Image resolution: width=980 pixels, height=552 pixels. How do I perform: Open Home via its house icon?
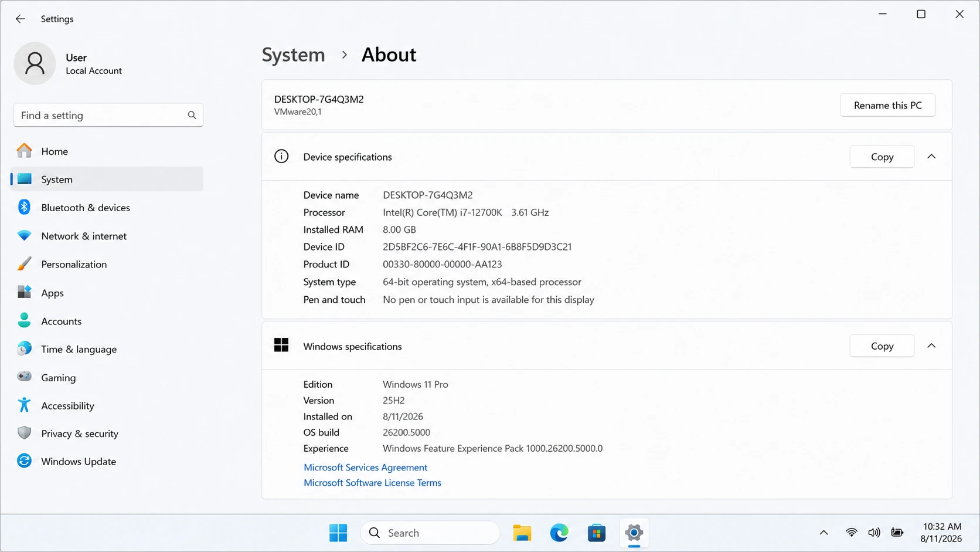24,151
